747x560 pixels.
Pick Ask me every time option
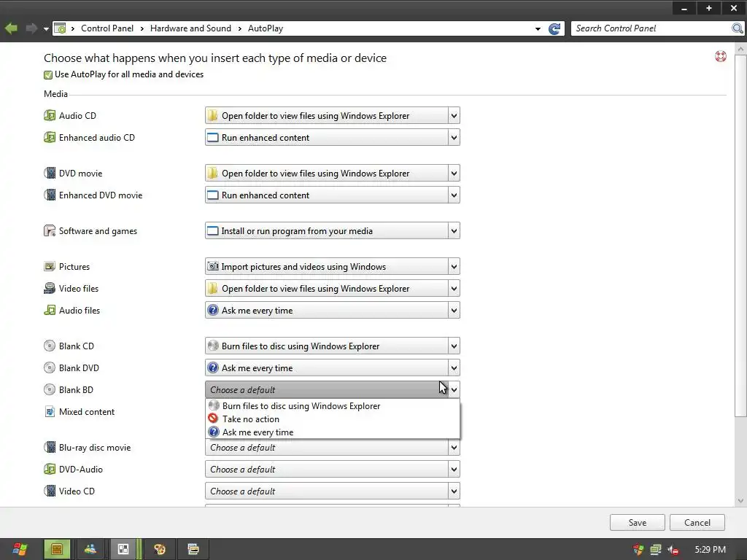click(x=333, y=432)
